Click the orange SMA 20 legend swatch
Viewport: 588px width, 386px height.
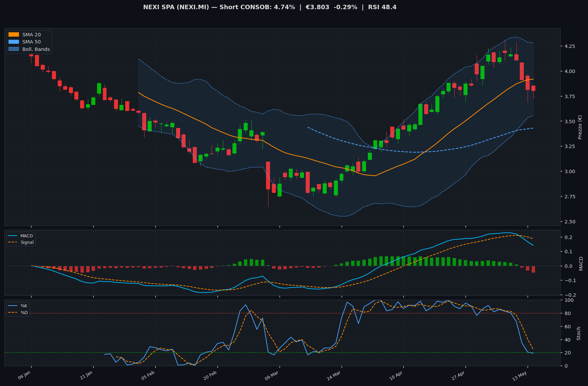pos(14,35)
